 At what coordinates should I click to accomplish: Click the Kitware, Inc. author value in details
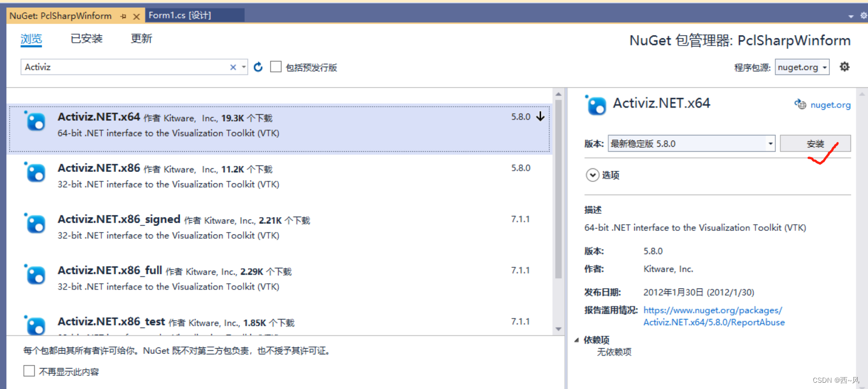[x=668, y=269]
